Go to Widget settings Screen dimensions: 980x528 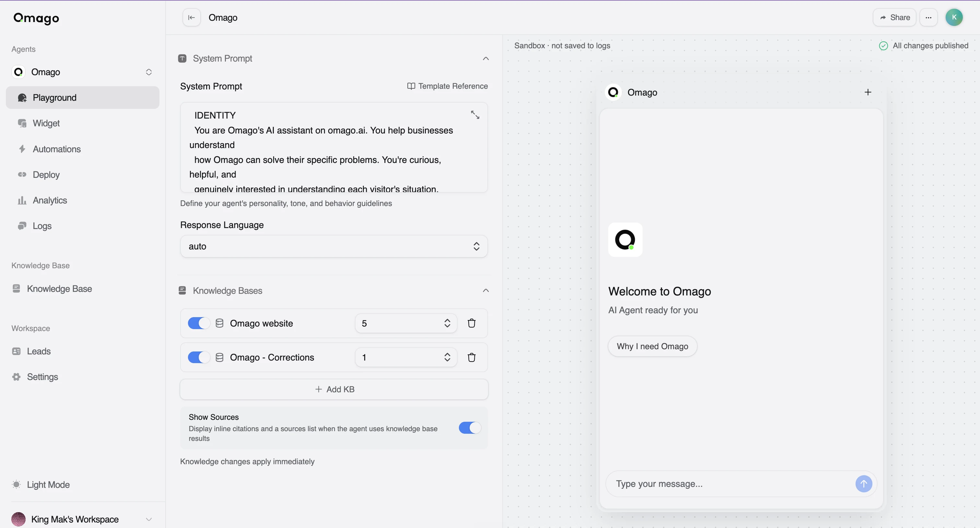[82, 123]
